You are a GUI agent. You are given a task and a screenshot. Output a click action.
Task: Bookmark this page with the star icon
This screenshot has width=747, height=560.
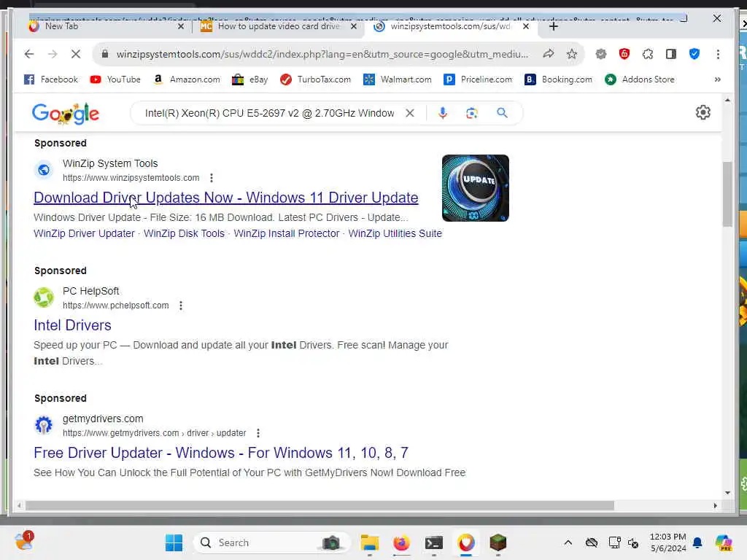click(572, 54)
